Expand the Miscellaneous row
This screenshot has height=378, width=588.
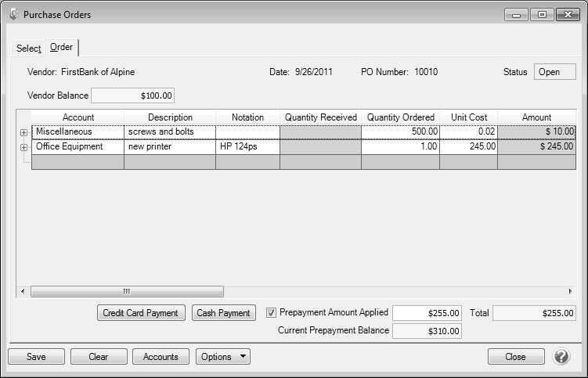(x=23, y=132)
